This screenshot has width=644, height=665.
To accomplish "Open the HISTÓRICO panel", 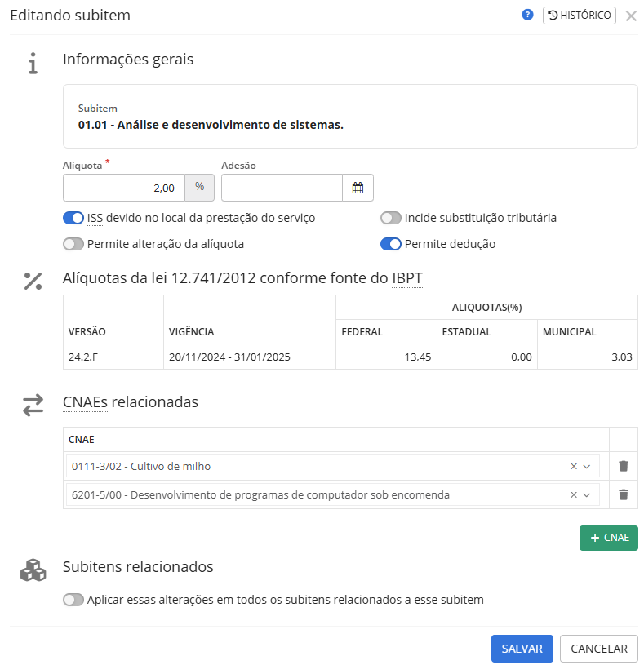I will (x=579, y=16).
